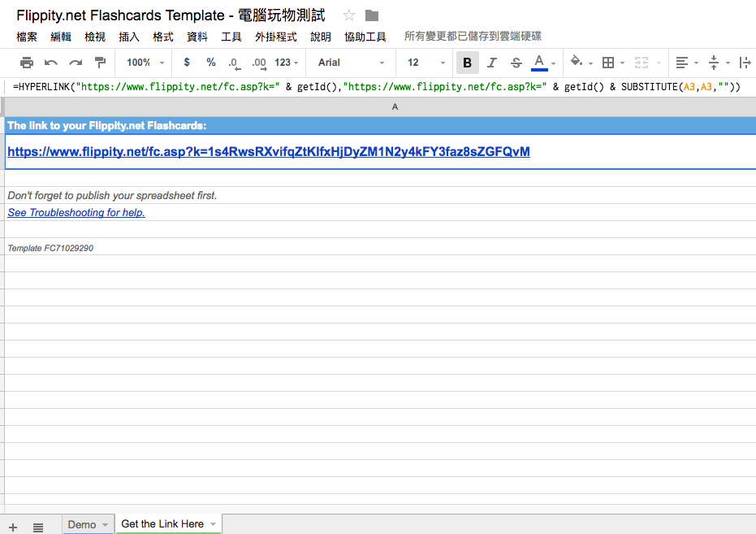Image resolution: width=756 pixels, height=534 pixels.
Task: Open the Demo tab options arrow
Action: click(105, 525)
